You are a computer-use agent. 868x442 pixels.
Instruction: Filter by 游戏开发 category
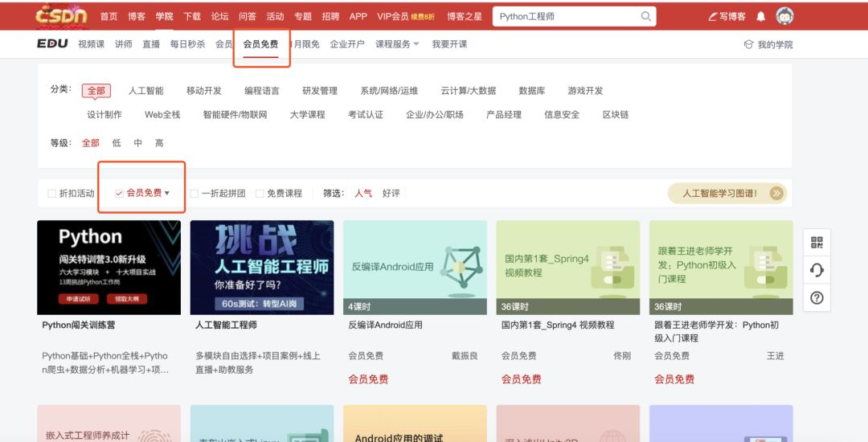585,91
